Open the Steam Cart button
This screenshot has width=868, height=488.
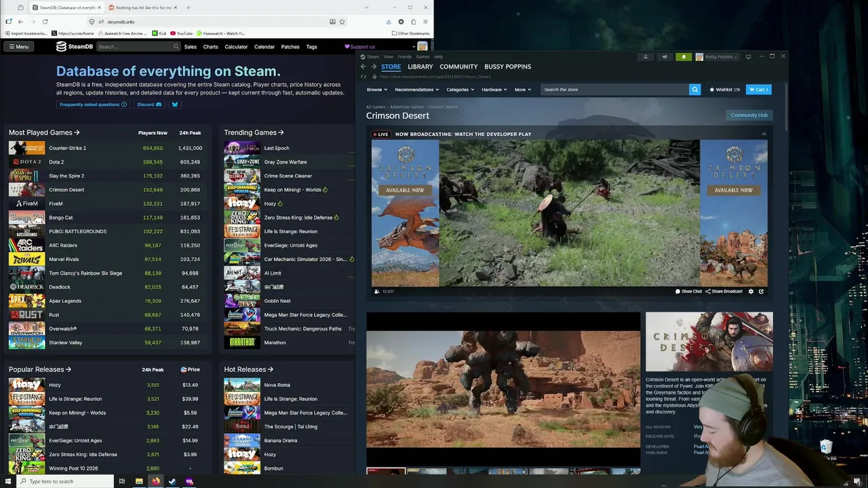tap(759, 89)
